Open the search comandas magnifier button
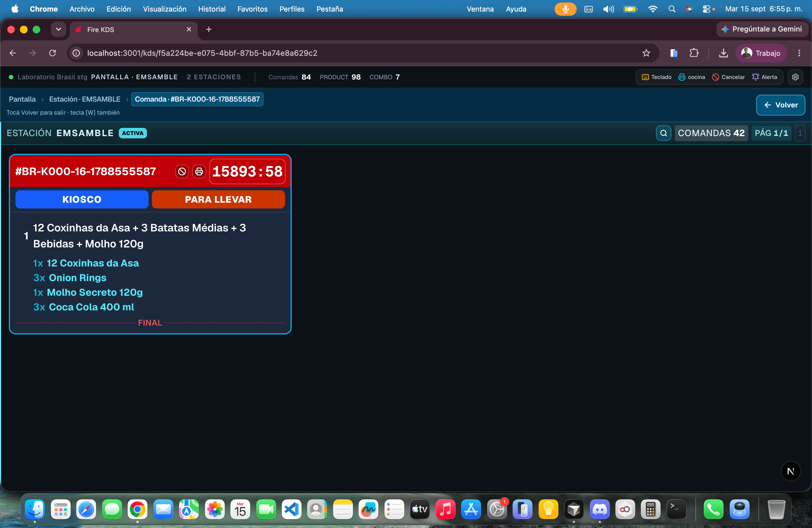This screenshot has width=812, height=528. 663,133
